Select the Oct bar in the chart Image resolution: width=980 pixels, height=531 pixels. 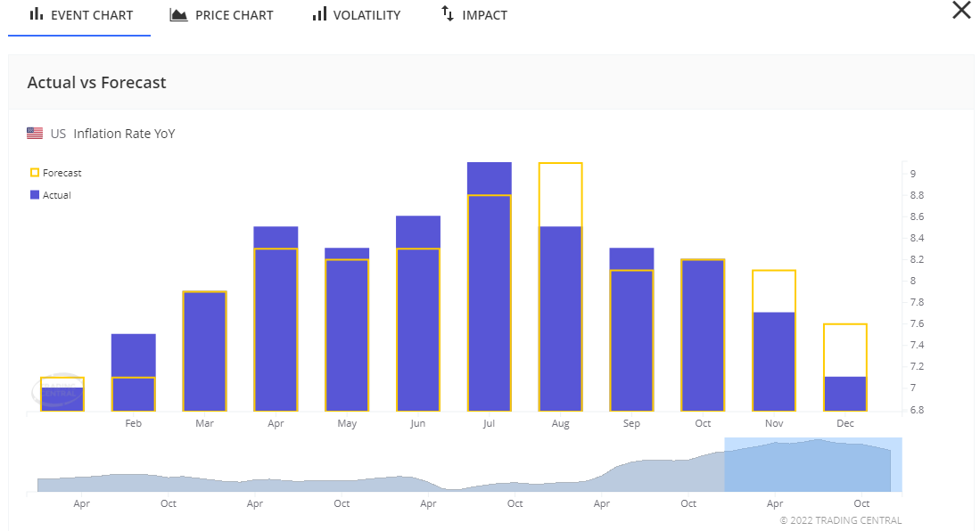click(x=704, y=335)
